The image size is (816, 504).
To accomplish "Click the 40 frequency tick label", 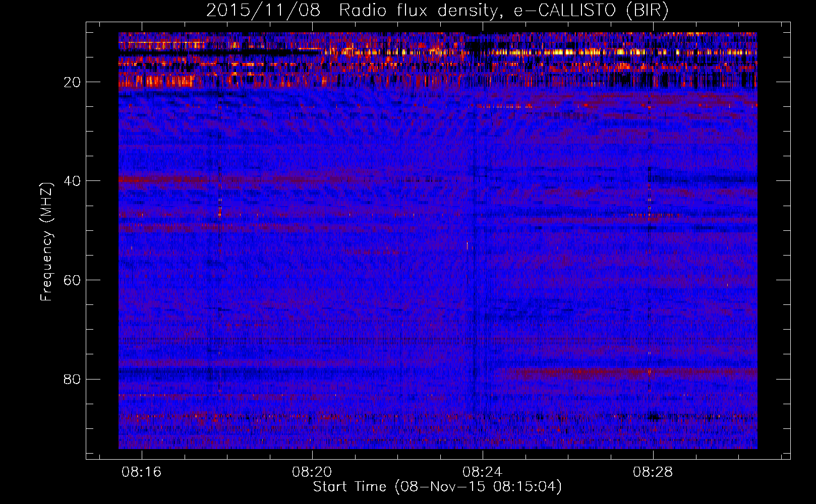I will coord(72,181).
